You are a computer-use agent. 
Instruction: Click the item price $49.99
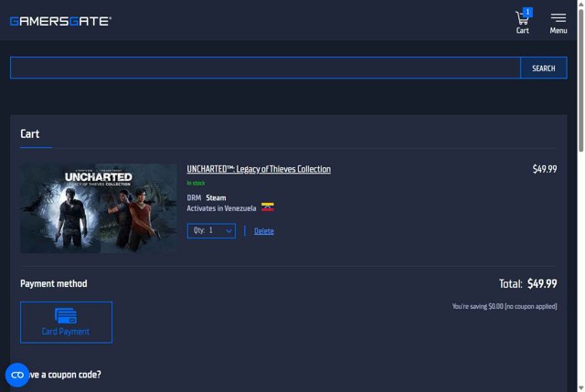coord(545,169)
